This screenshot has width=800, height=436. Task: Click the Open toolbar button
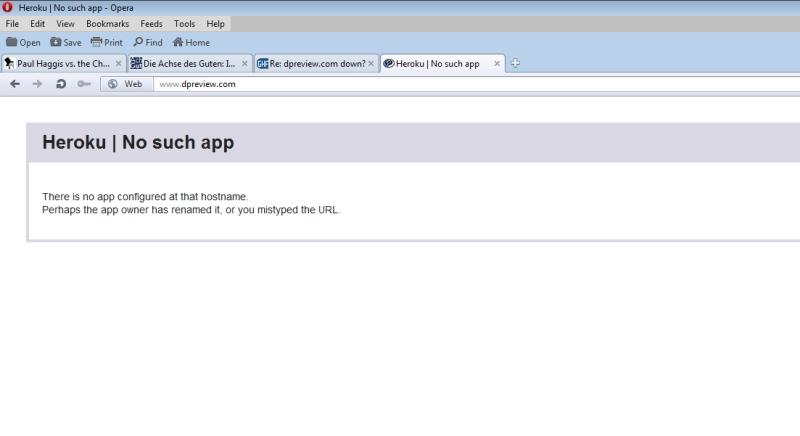(23, 42)
